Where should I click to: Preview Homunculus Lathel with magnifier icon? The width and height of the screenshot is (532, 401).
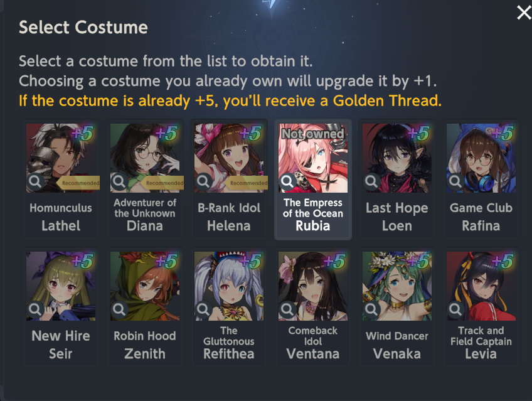(x=35, y=181)
